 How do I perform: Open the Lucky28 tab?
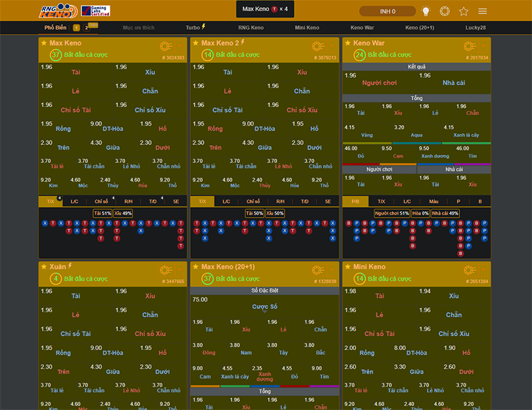pyautogui.click(x=475, y=27)
